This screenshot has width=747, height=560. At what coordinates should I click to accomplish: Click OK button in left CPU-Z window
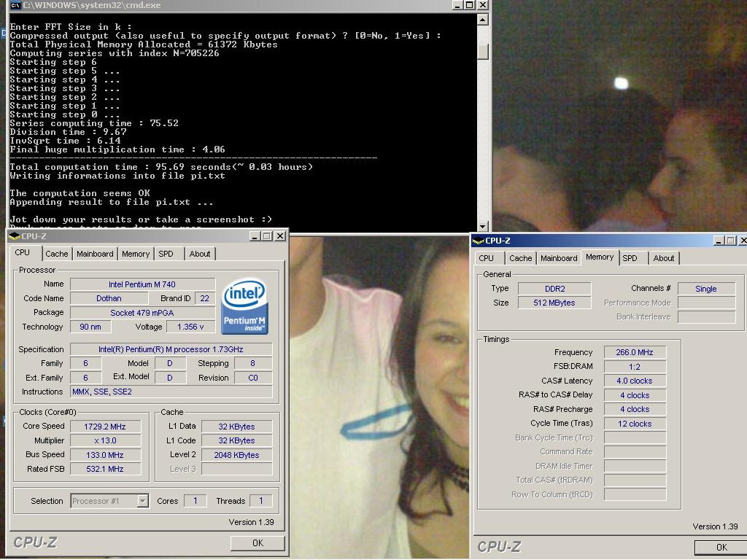[x=258, y=542]
